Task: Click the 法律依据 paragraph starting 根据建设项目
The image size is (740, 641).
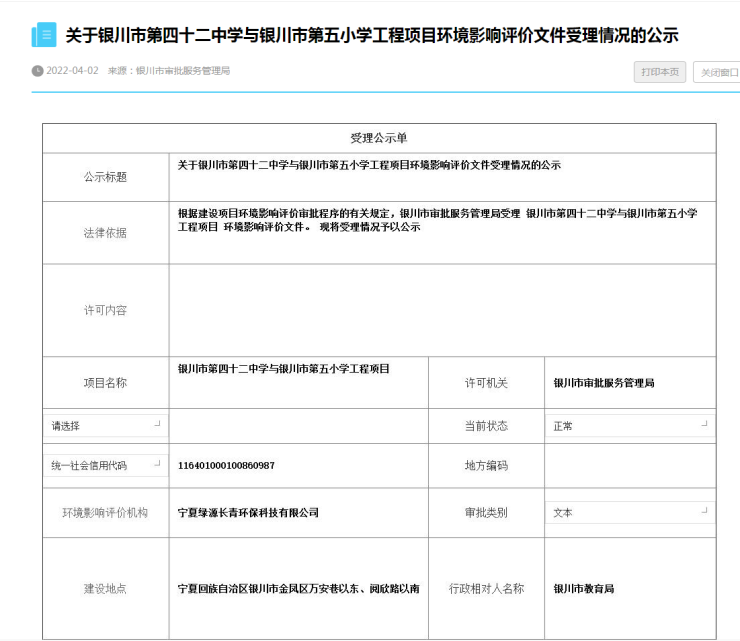Action: click(437, 220)
